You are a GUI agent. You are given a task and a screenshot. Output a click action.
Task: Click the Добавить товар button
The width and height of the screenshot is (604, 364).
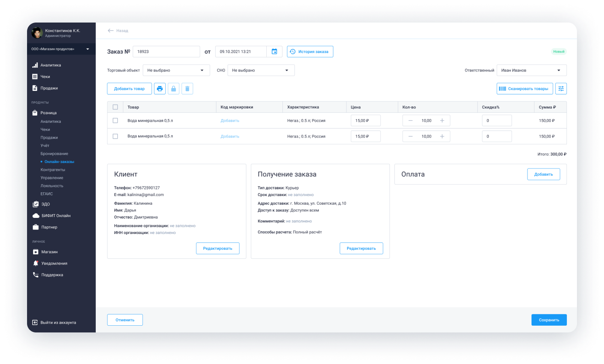[129, 89]
